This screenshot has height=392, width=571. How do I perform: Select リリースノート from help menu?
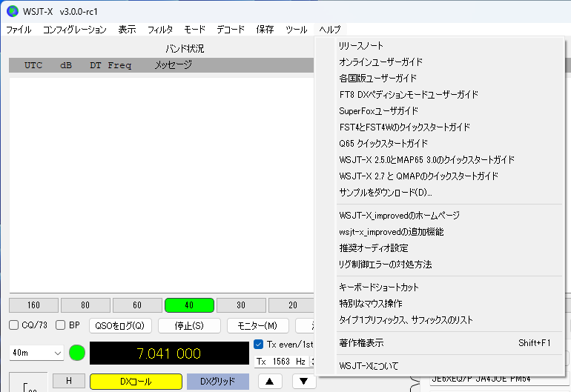440,46
